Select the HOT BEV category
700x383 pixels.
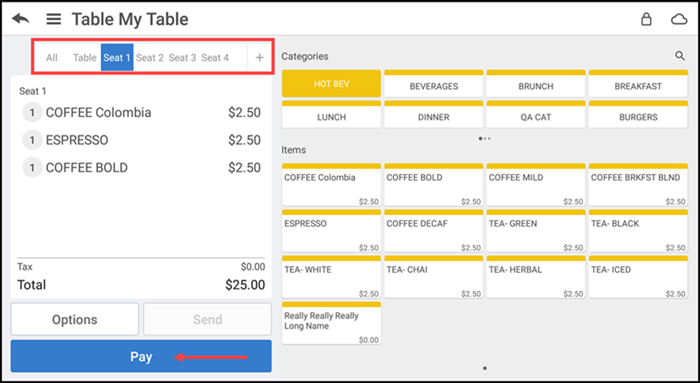(331, 83)
